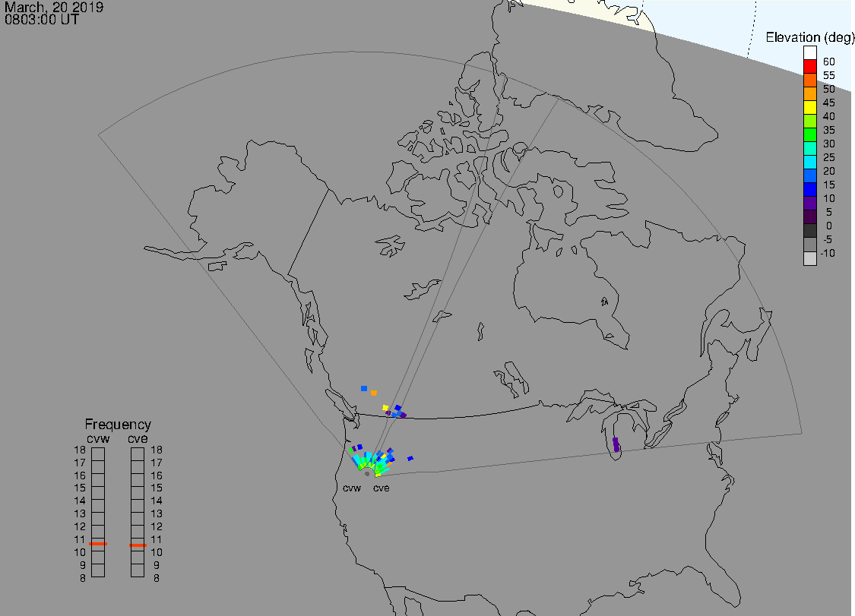
Task: Click the light gray bottom swatch near -10
Action: [x=809, y=258]
